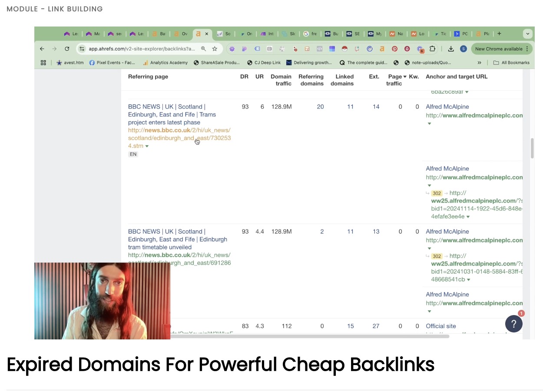Open the help question-mark bubble in Ahrefs
Viewport: 543px width, 392px height.
coord(514,324)
